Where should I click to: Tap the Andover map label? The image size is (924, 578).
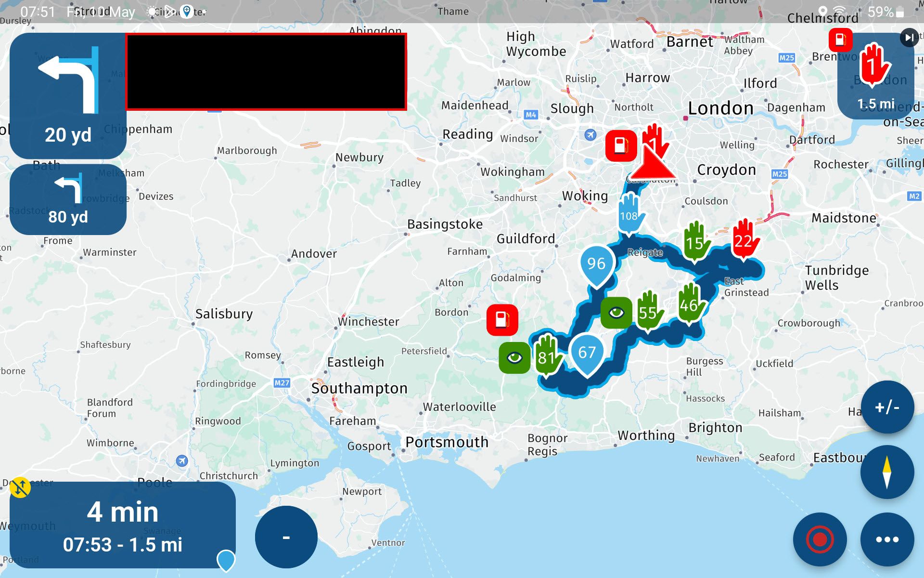pyautogui.click(x=314, y=254)
